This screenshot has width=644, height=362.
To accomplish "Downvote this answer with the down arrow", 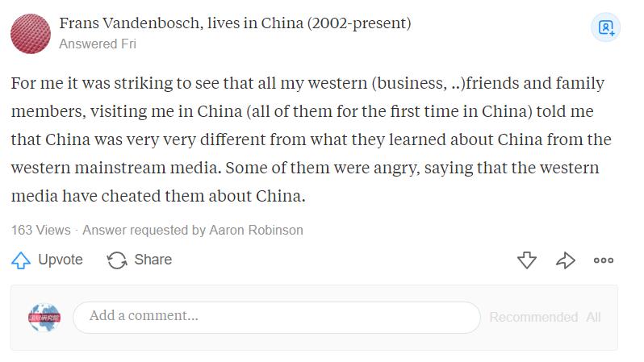I will coord(526,260).
